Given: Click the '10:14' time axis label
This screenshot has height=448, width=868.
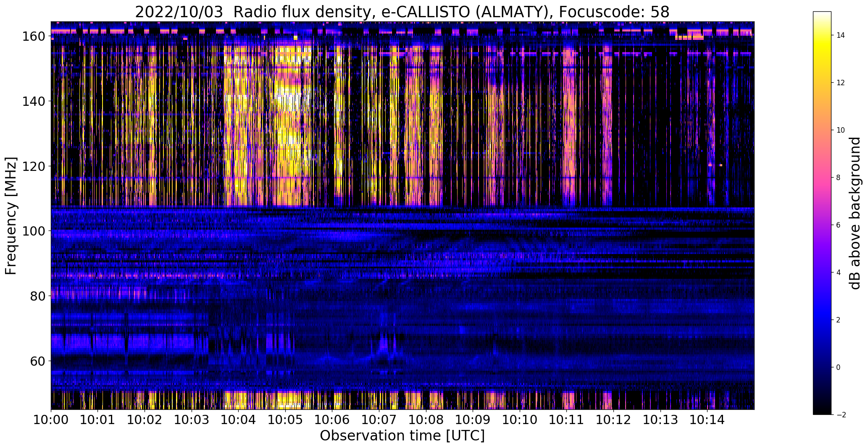Looking at the screenshot, I should 707,419.
